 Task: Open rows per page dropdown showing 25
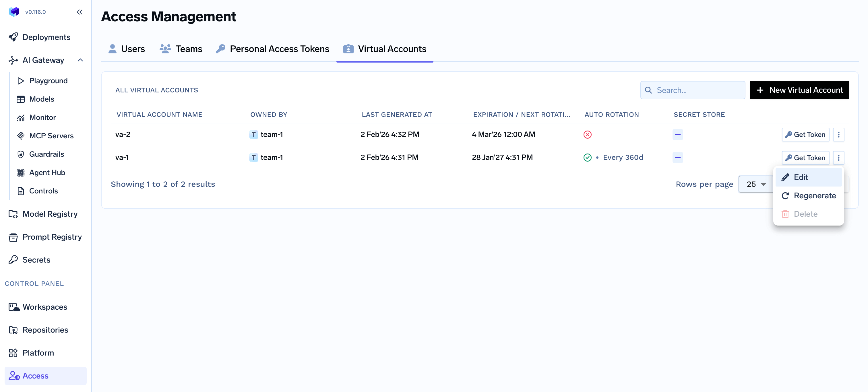756,184
